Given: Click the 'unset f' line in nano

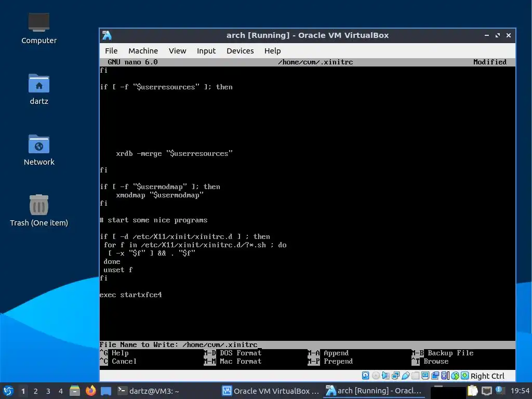Looking at the screenshot, I should point(118,270).
